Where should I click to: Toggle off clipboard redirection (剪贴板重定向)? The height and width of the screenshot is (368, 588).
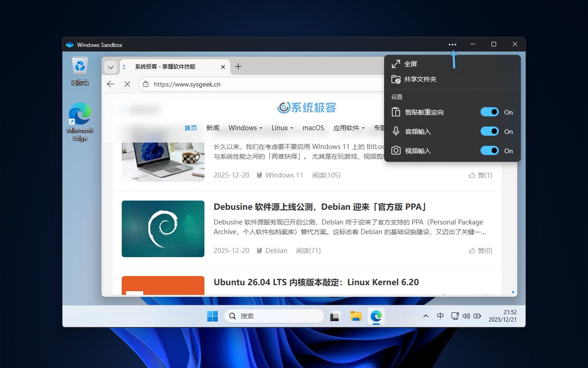click(490, 112)
